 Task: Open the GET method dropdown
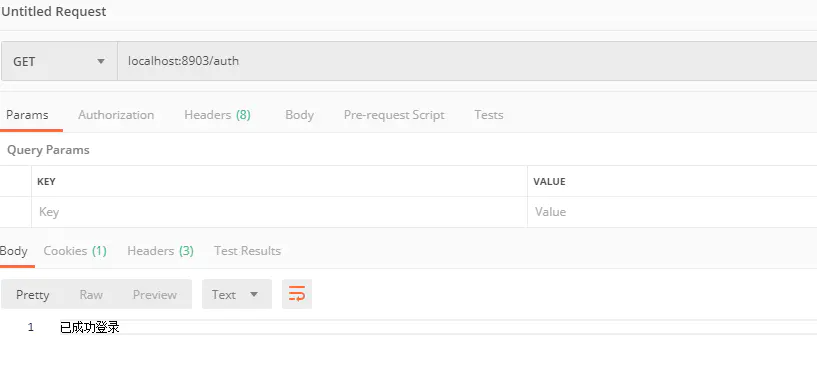point(59,61)
